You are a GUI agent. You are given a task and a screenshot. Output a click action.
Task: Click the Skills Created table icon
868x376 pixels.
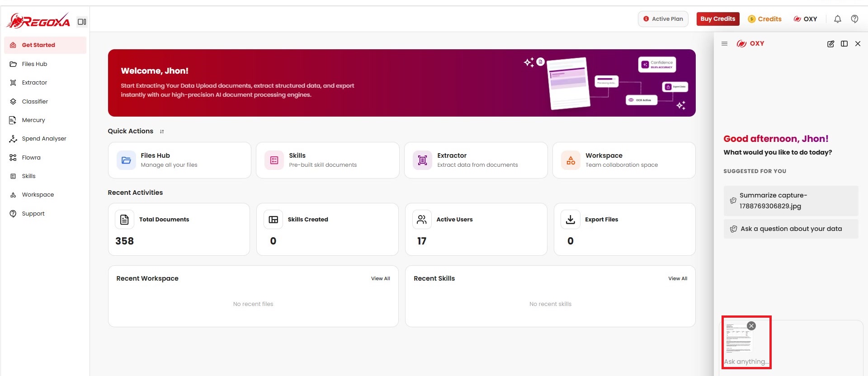(x=273, y=220)
